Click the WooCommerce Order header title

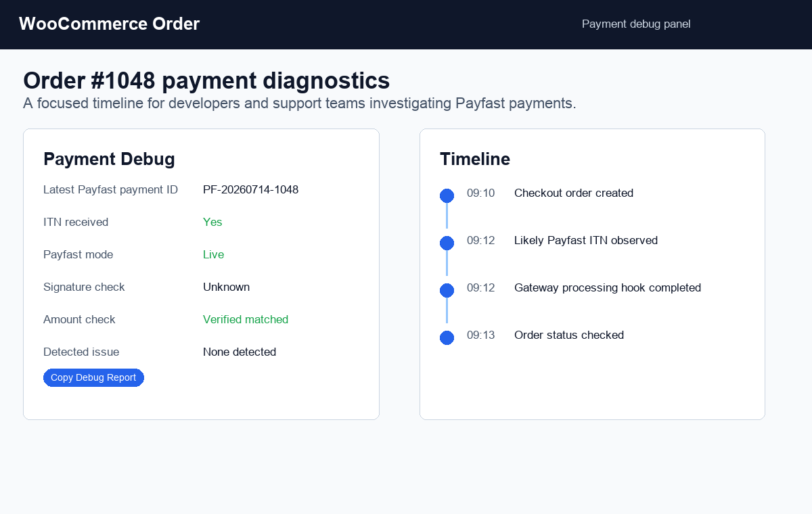click(x=109, y=24)
